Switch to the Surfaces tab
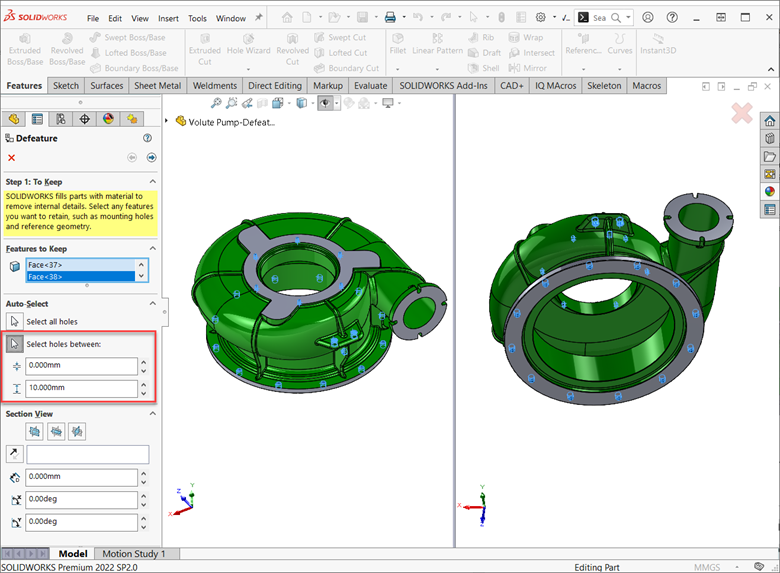Screen dimensions: 780x573 click(x=106, y=86)
